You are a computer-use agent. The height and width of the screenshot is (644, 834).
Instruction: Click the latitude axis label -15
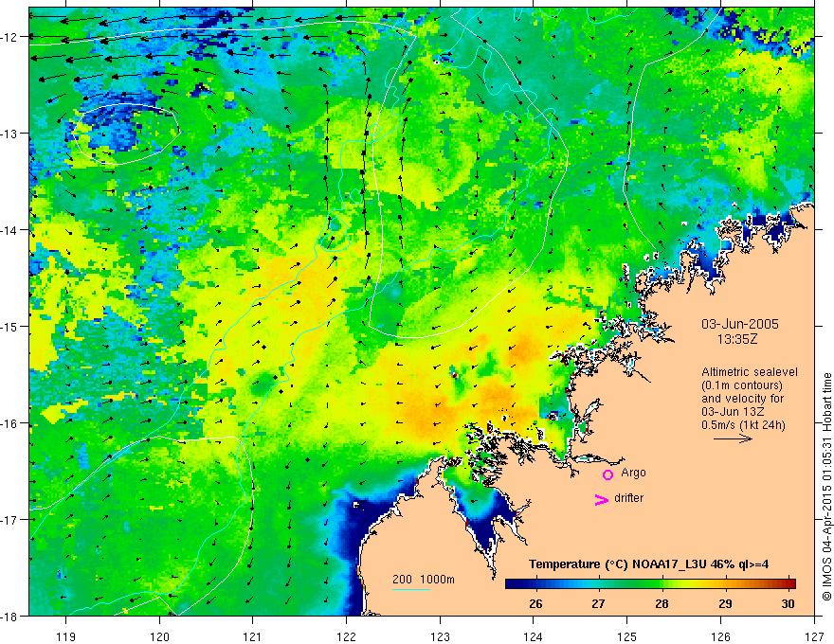click(x=9, y=326)
